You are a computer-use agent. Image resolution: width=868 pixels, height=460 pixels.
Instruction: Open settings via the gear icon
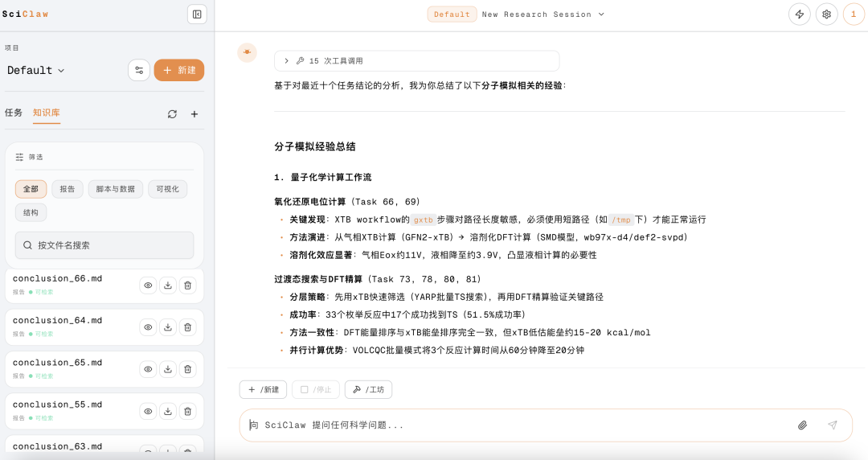pos(826,14)
